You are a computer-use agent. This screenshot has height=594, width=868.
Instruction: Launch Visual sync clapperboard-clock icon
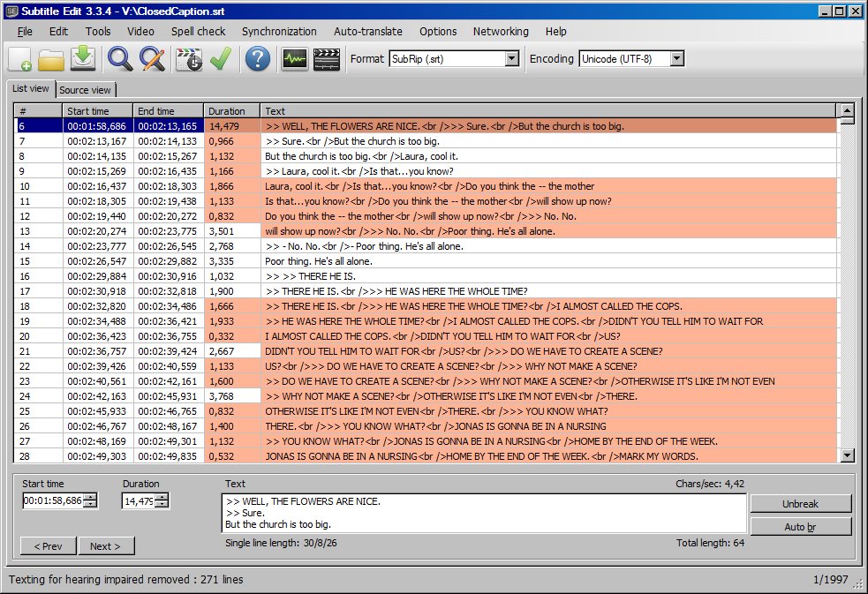coord(189,58)
